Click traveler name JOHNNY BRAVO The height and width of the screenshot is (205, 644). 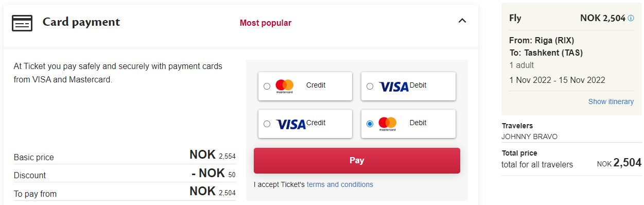click(x=529, y=136)
